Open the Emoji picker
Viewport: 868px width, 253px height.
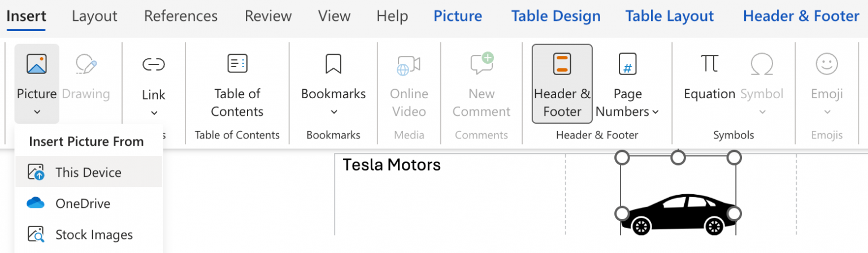pyautogui.click(x=827, y=65)
